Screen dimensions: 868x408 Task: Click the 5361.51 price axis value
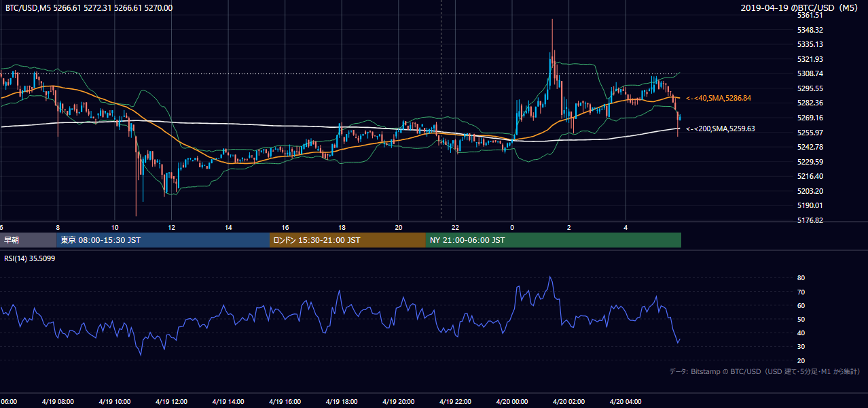(810, 15)
